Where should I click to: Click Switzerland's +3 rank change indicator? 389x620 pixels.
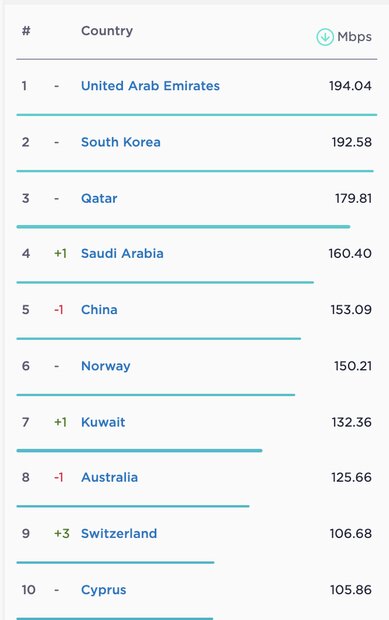point(62,533)
